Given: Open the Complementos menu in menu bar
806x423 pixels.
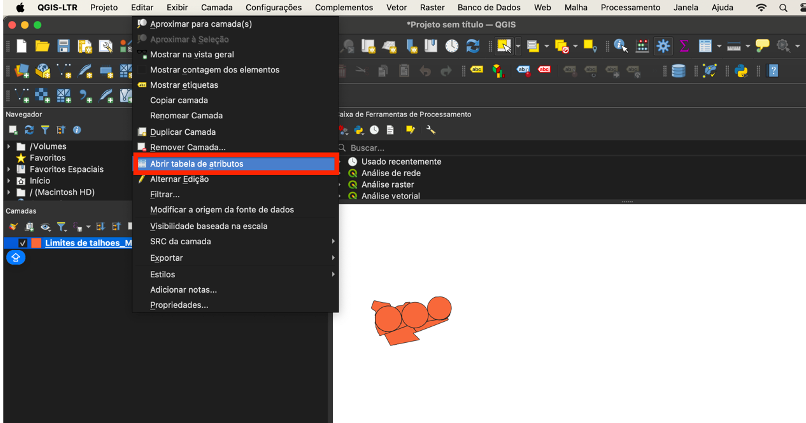Looking at the screenshot, I should pos(344,7).
